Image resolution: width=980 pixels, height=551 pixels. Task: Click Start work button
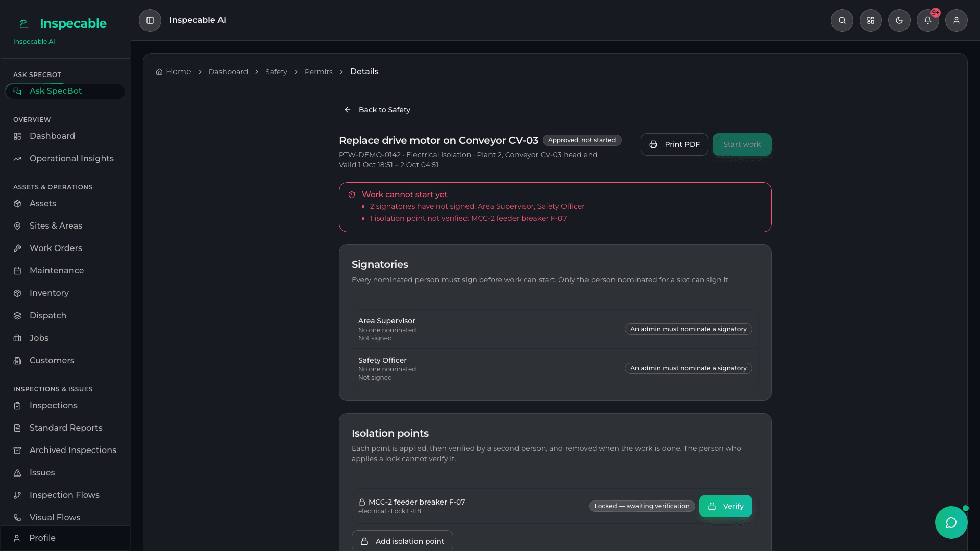[742, 144]
